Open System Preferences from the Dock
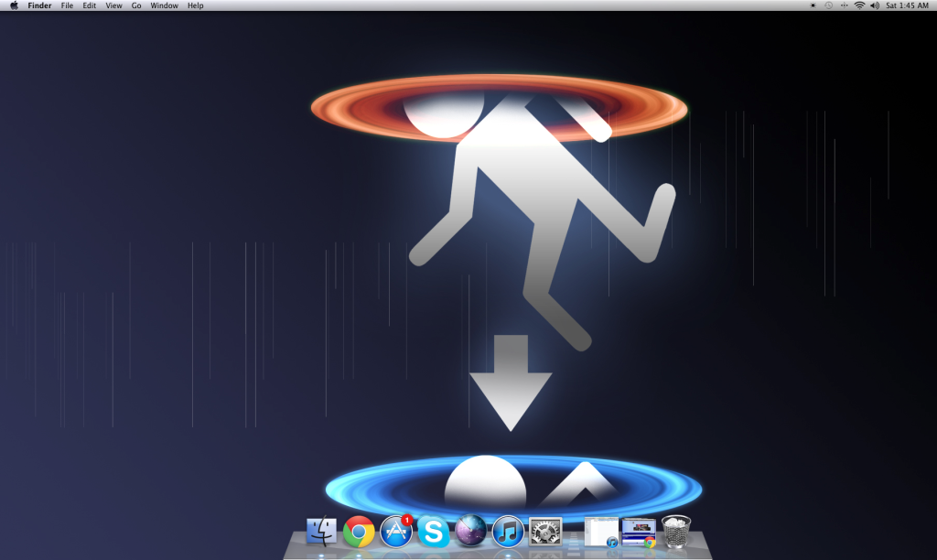 (x=545, y=532)
